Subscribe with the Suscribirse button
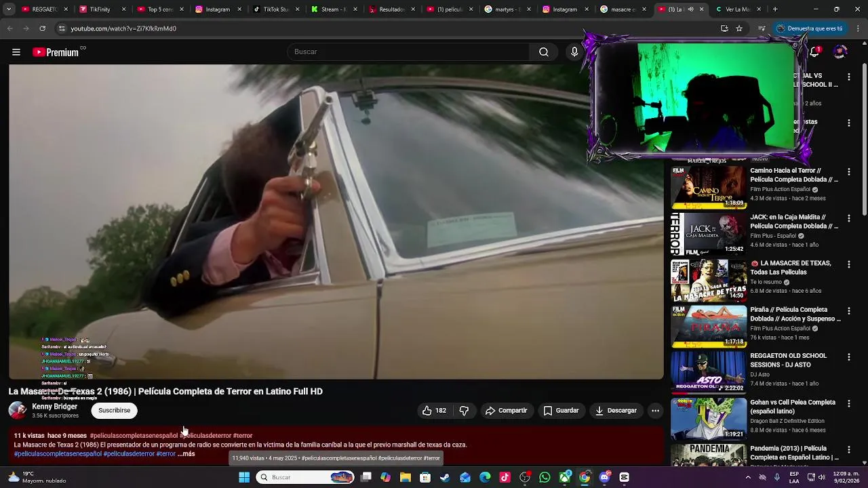The image size is (868, 488). (x=114, y=411)
